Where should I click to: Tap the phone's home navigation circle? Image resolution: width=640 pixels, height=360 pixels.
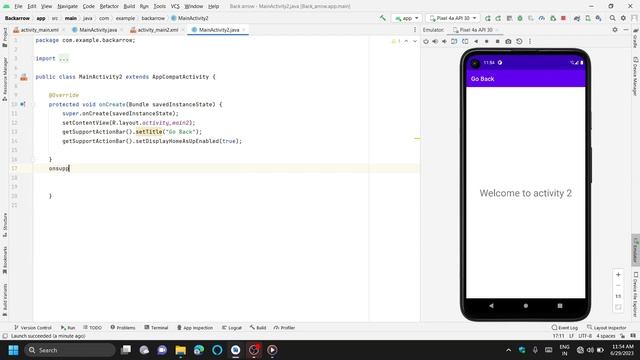(526, 306)
